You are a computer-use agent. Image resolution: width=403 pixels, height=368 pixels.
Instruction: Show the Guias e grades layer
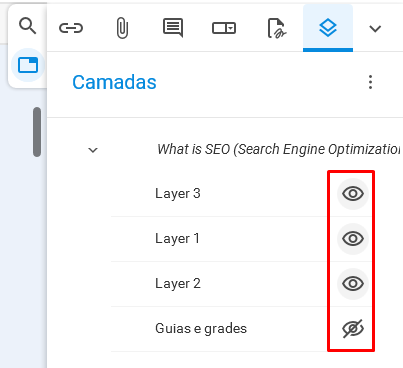353,329
